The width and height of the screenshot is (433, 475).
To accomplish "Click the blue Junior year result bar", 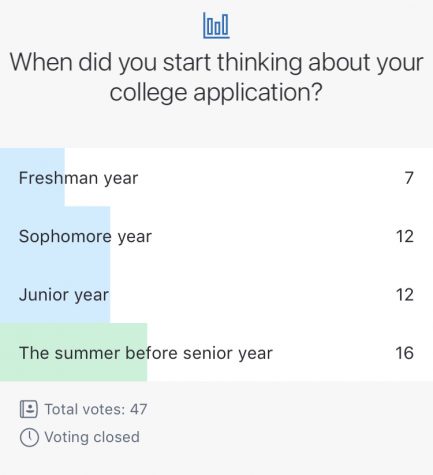I will [55, 294].
